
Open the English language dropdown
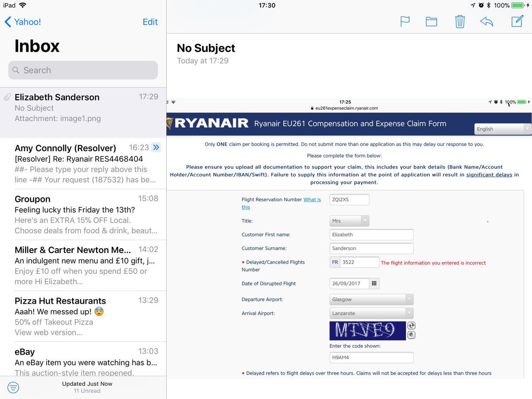(x=503, y=129)
